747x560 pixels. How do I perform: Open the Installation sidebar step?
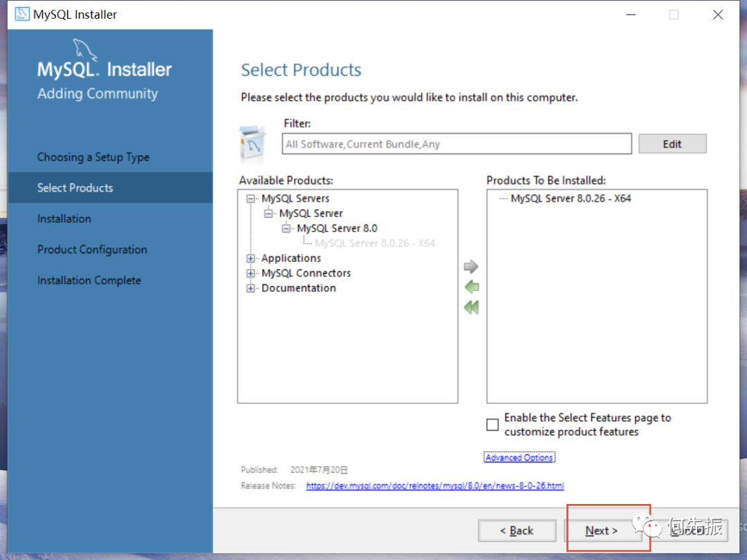click(x=64, y=218)
